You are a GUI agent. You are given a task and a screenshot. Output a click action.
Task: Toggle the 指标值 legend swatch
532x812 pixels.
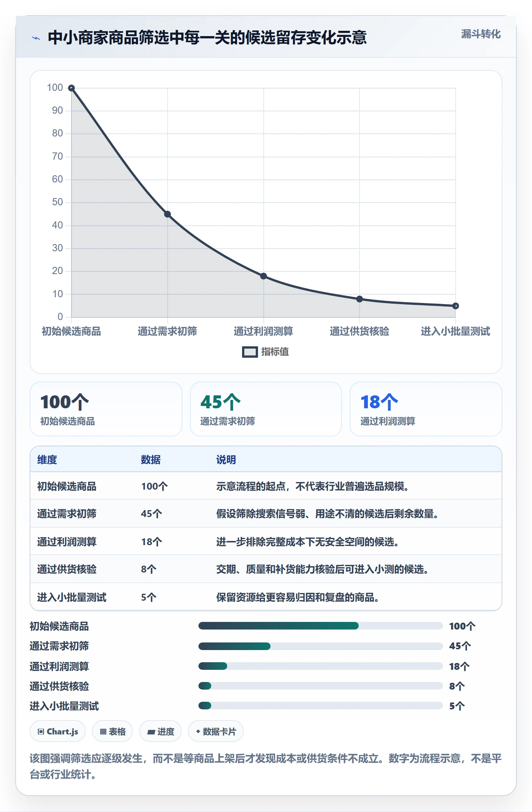click(x=250, y=352)
